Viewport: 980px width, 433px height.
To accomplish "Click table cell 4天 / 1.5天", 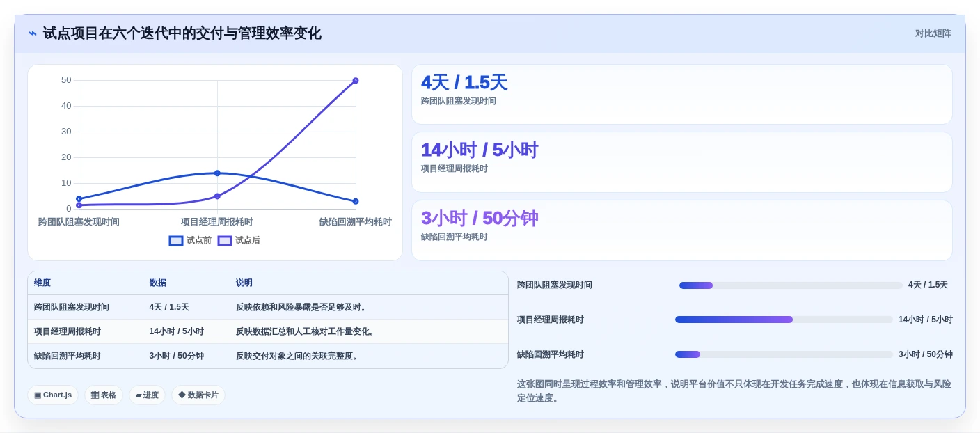I will [169, 307].
